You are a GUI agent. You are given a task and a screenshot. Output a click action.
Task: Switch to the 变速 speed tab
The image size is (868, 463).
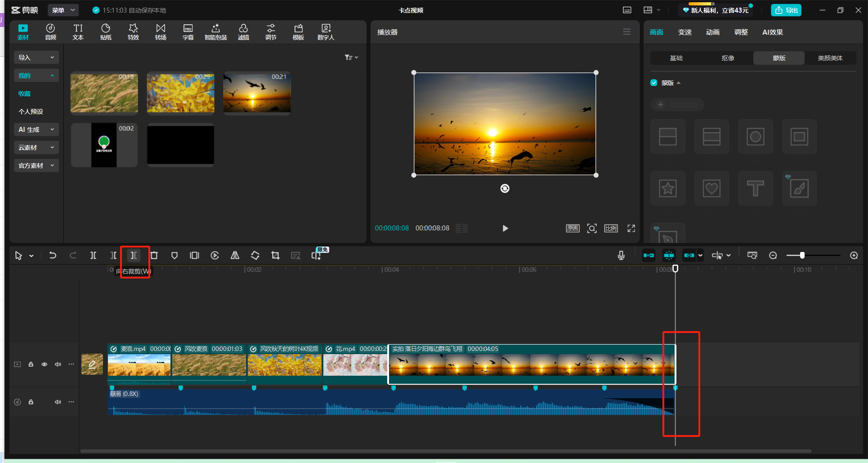tap(685, 32)
